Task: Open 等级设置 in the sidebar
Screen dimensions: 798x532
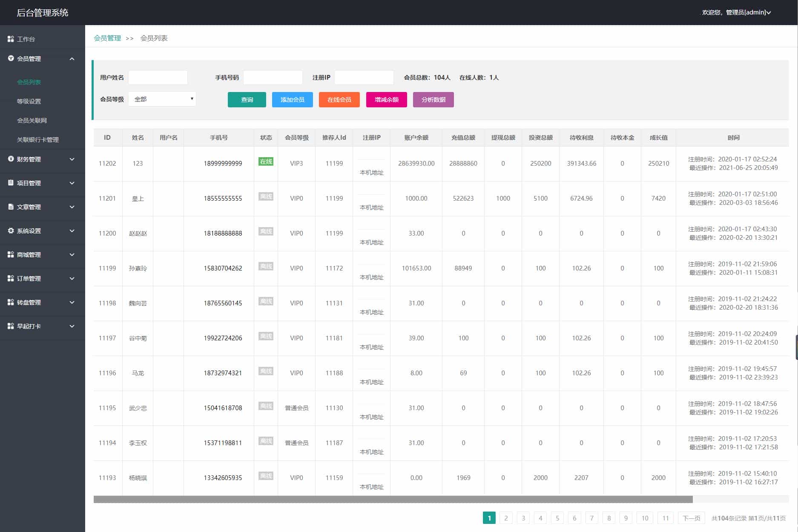Action: (29, 101)
